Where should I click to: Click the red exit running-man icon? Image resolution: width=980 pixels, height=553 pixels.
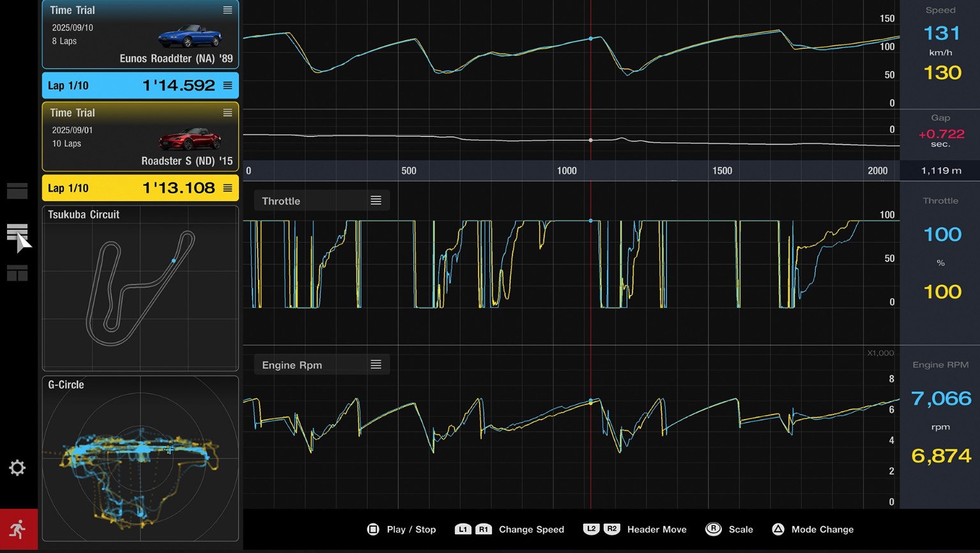point(18,529)
